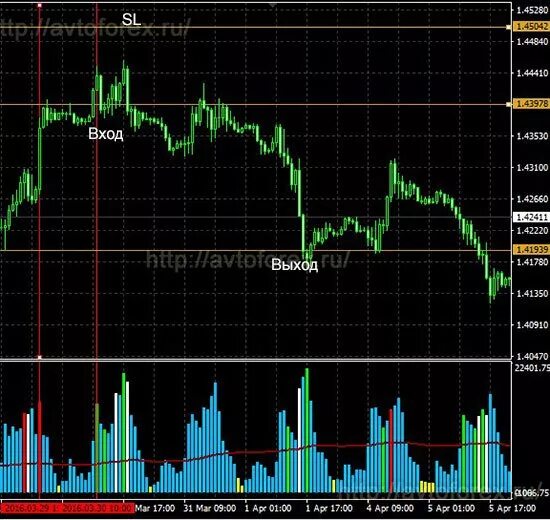Click the 1.44840 price axis label
550x520 pixels.
click(x=532, y=41)
